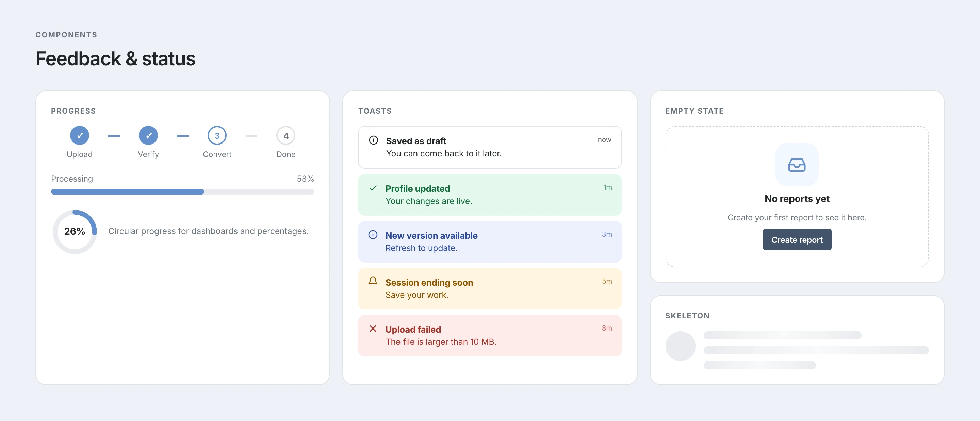Click the '58%' progress value
This screenshot has height=421, width=980.
pyautogui.click(x=306, y=179)
